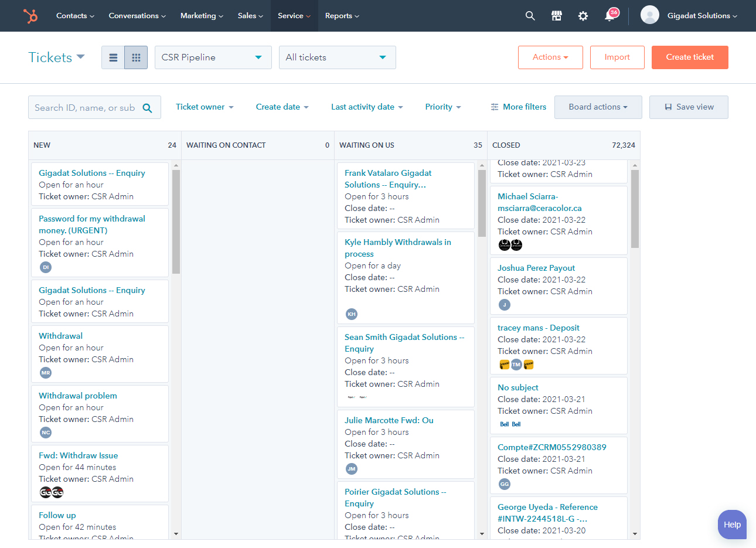Click the TM avatar on tracey mans ticket
This screenshot has width=756, height=548.
point(516,365)
